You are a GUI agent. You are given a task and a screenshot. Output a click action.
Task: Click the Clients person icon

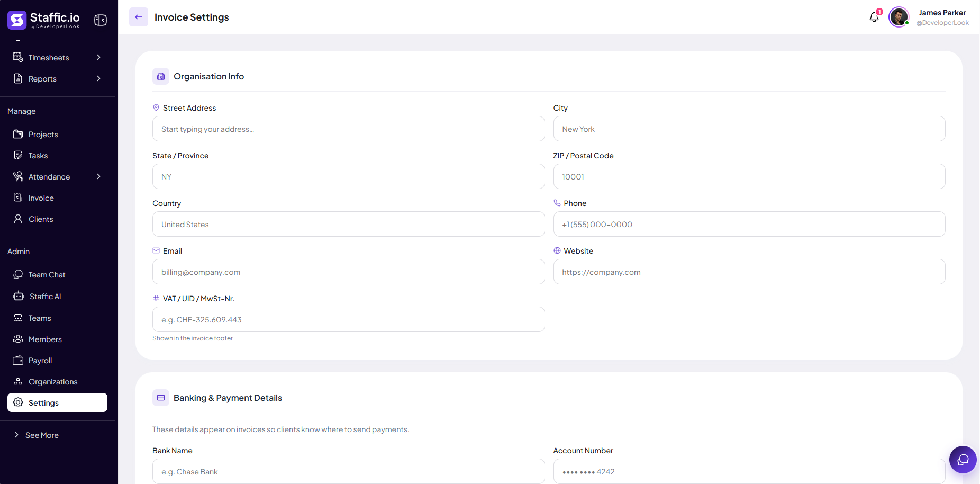click(x=18, y=219)
